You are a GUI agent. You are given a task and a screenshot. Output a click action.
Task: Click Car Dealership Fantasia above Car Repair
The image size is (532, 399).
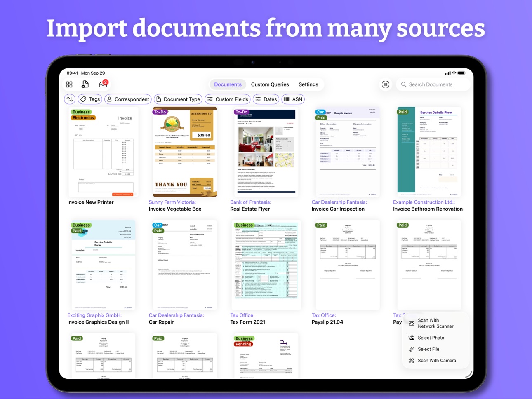(177, 315)
